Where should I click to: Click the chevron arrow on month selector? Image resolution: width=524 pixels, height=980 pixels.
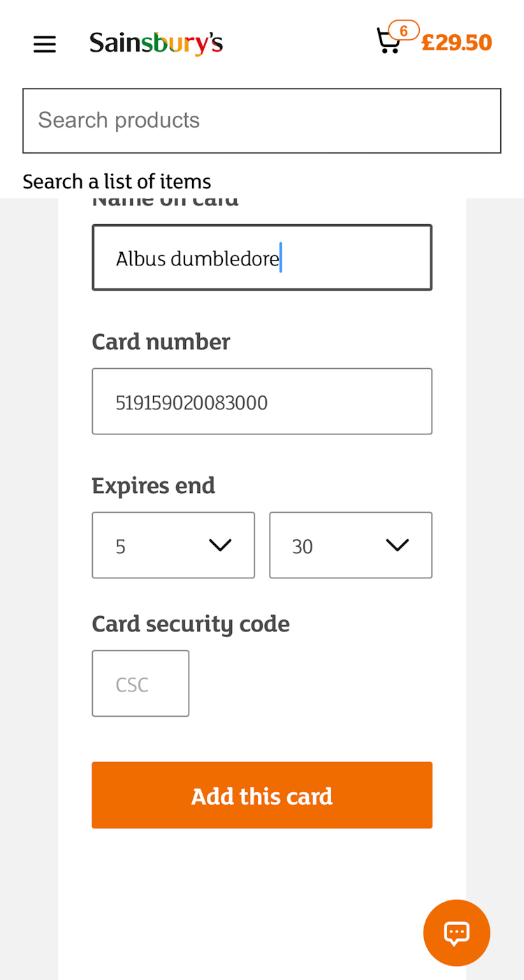(x=220, y=546)
